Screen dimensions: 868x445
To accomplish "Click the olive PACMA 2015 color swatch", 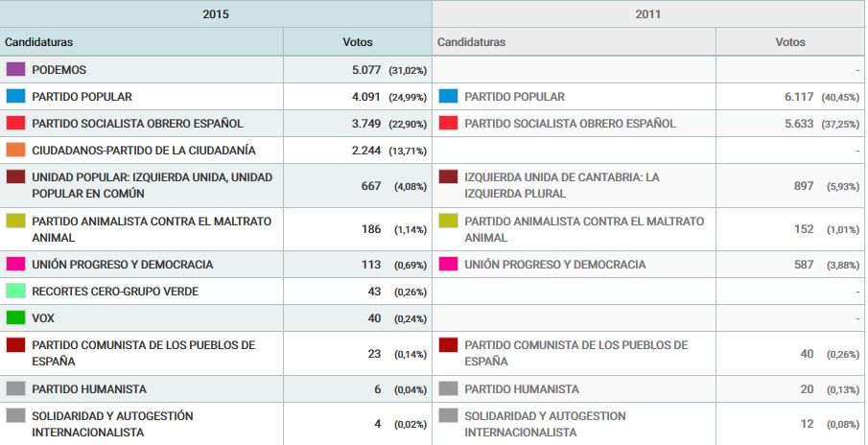I will (15, 222).
